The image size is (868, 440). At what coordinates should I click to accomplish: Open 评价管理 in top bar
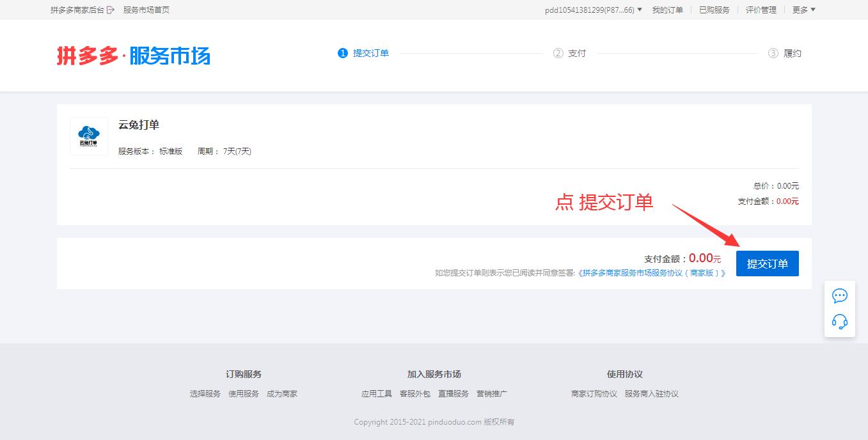(x=761, y=10)
